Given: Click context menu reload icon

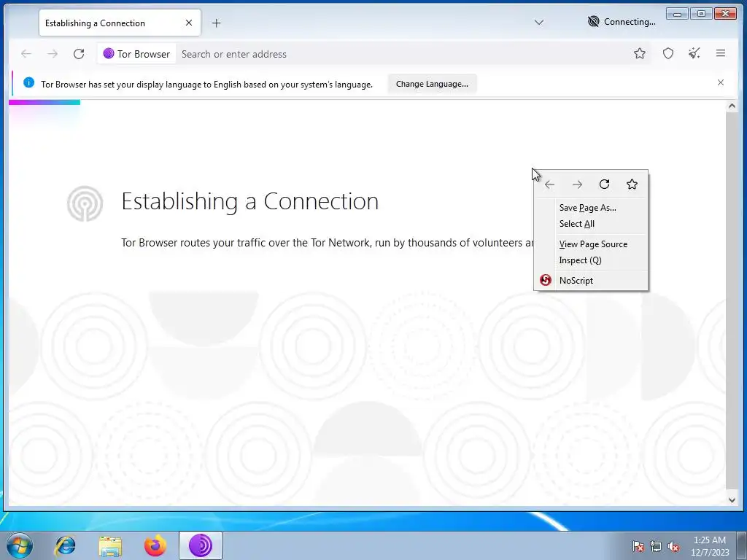Looking at the screenshot, I should click(x=605, y=184).
